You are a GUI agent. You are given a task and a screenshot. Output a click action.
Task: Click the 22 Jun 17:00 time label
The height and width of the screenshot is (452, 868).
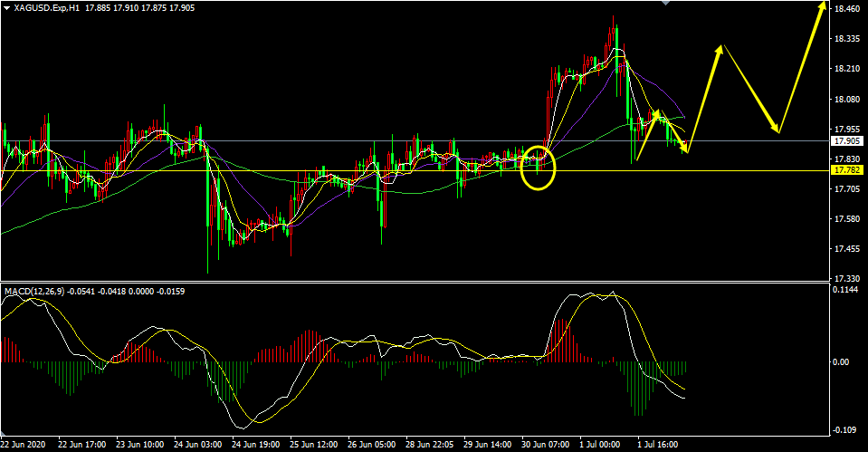tap(82, 444)
